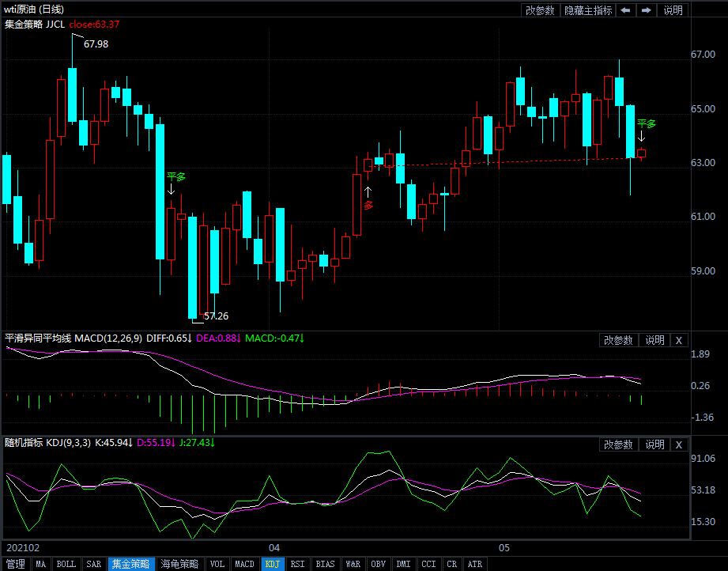Select the ATR indicator tab
The image size is (728, 571).
(474, 564)
